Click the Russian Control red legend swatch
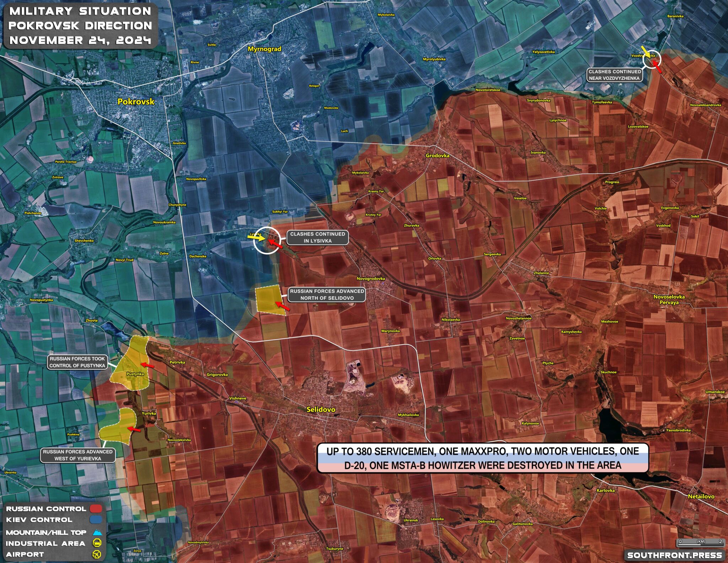Screen dimensions: 728x563 coord(96,509)
